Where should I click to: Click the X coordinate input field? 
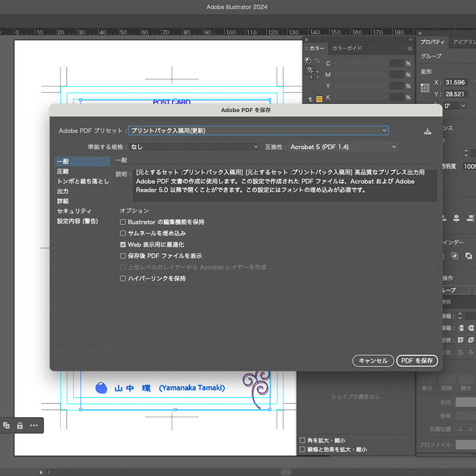click(455, 82)
